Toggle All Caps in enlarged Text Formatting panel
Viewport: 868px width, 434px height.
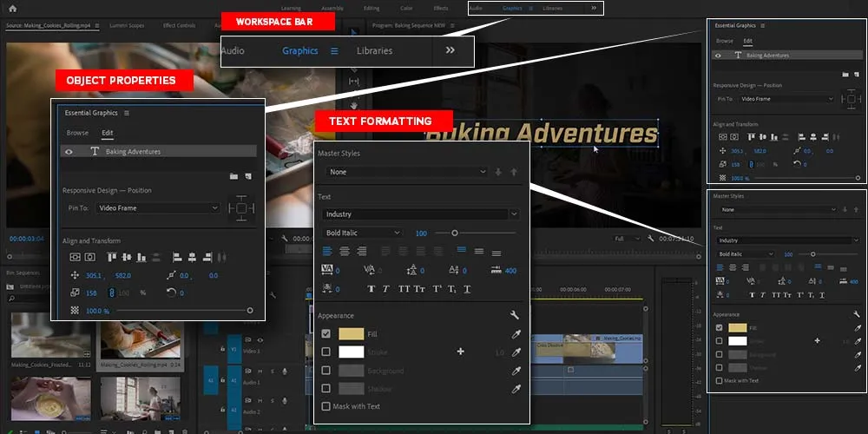(x=404, y=289)
